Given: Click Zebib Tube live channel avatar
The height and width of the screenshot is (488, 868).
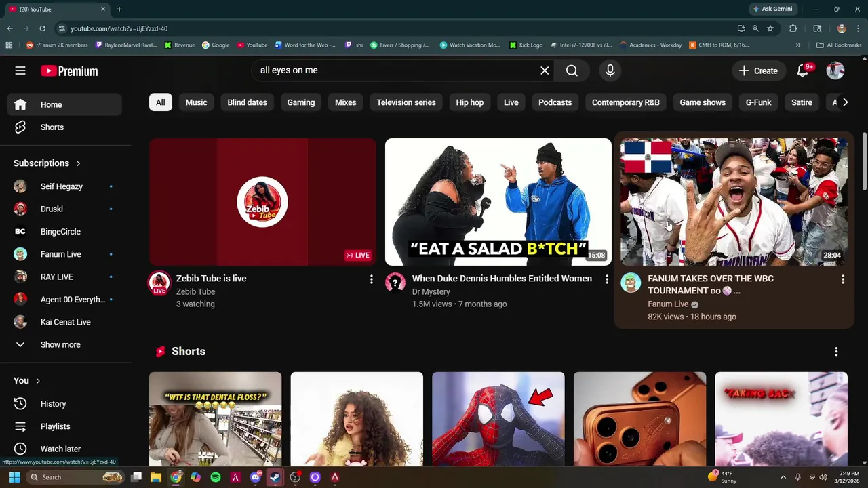Looking at the screenshot, I should 159,283.
